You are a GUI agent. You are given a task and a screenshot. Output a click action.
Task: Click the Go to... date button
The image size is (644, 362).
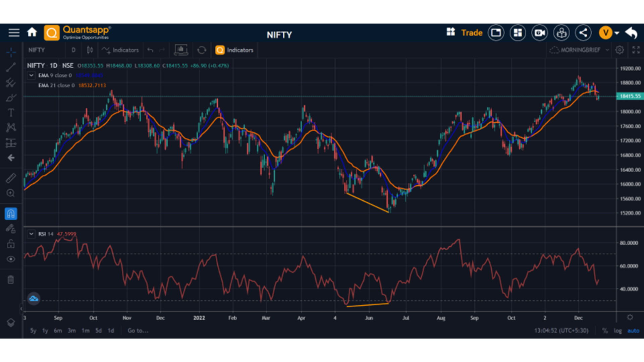138,330
